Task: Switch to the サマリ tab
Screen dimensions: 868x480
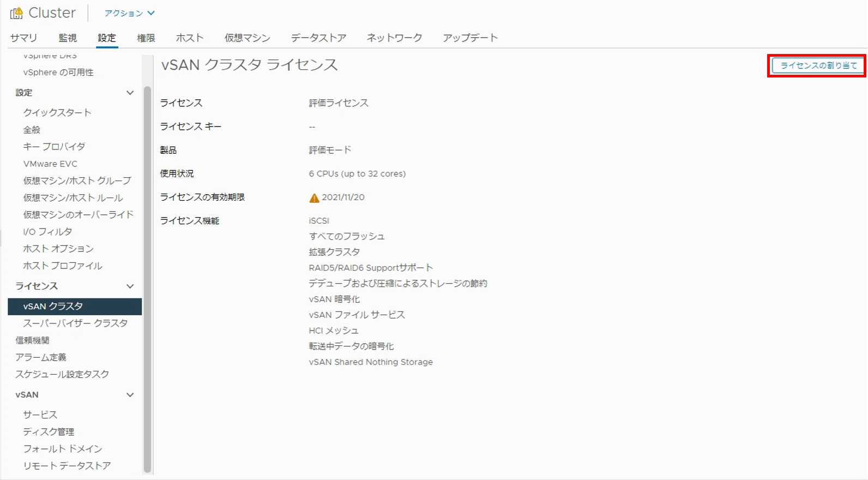Action: [x=24, y=38]
